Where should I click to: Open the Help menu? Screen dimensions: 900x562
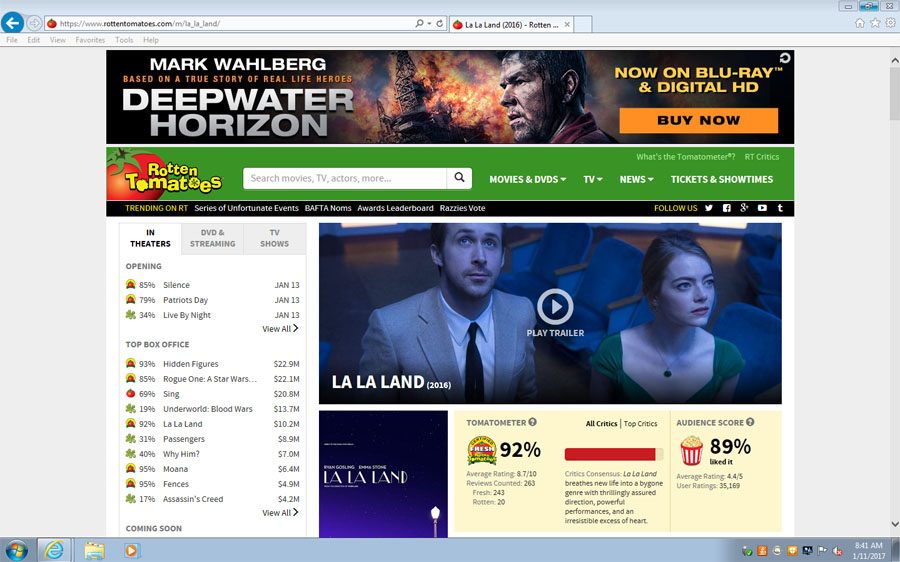click(x=151, y=40)
